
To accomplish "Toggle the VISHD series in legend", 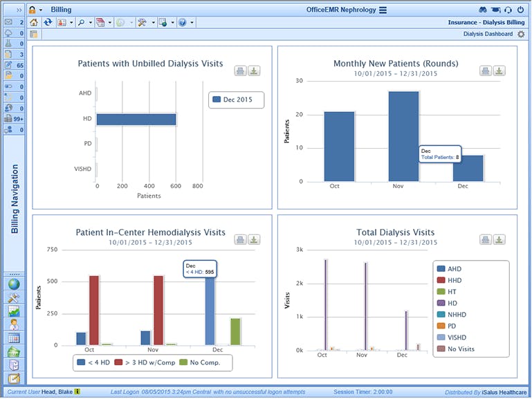I will pyautogui.click(x=452, y=337).
